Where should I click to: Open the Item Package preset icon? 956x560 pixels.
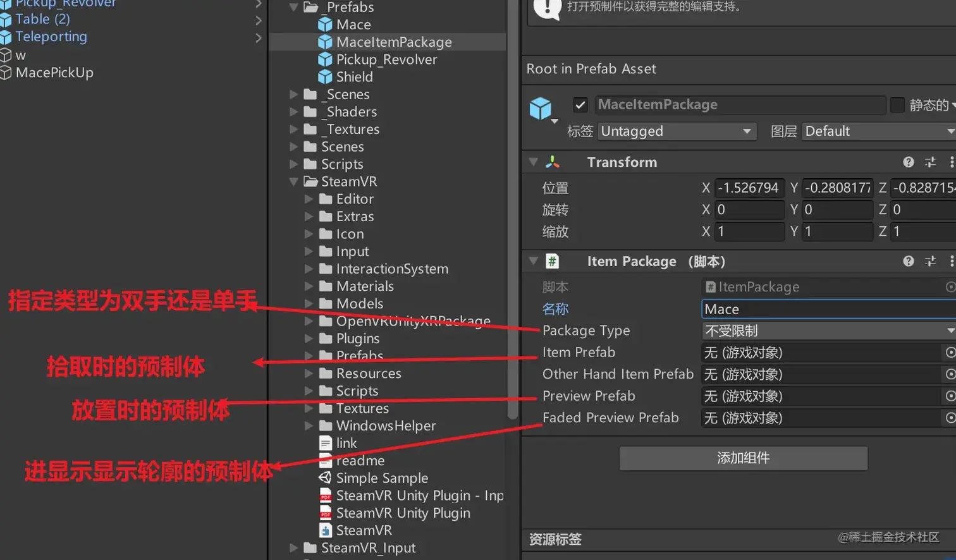coord(930,261)
